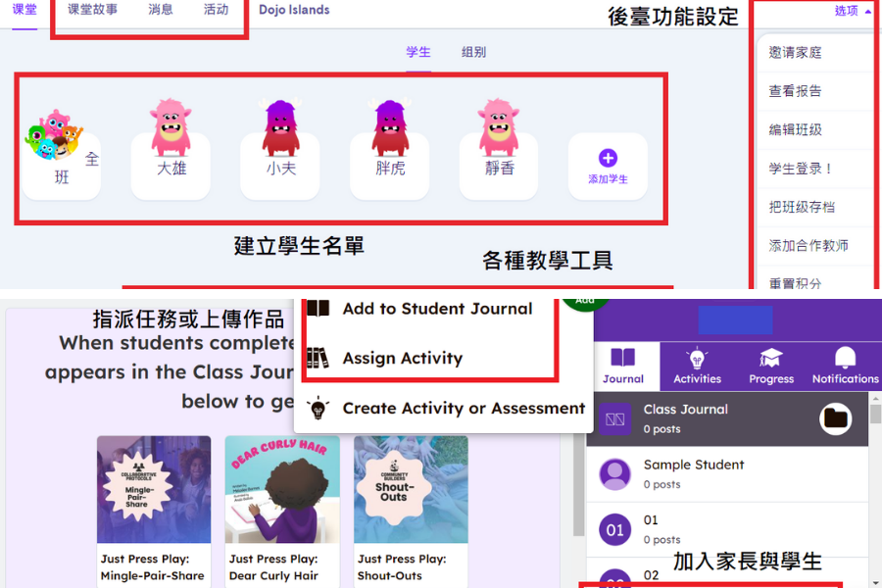Image resolution: width=882 pixels, height=588 pixels.
Task: Open Dear Curly Hair activity thumbnail
Action: point(282,489)
